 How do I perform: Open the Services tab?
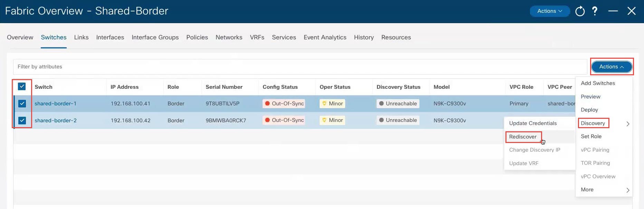pos(284,37)
